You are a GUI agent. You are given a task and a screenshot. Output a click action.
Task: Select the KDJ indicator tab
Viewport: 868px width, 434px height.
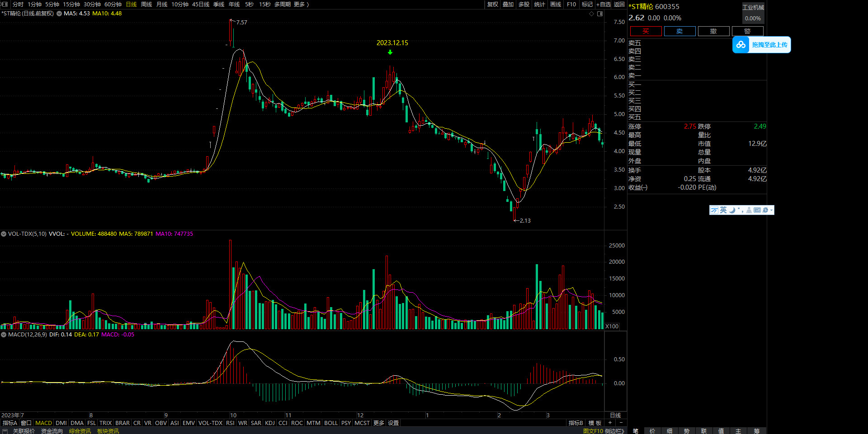point(270,423)
